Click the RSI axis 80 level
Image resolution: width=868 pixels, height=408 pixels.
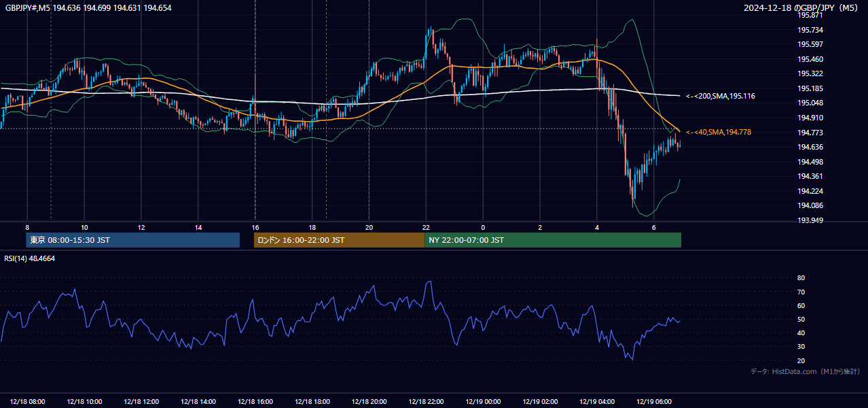point(801,278)
